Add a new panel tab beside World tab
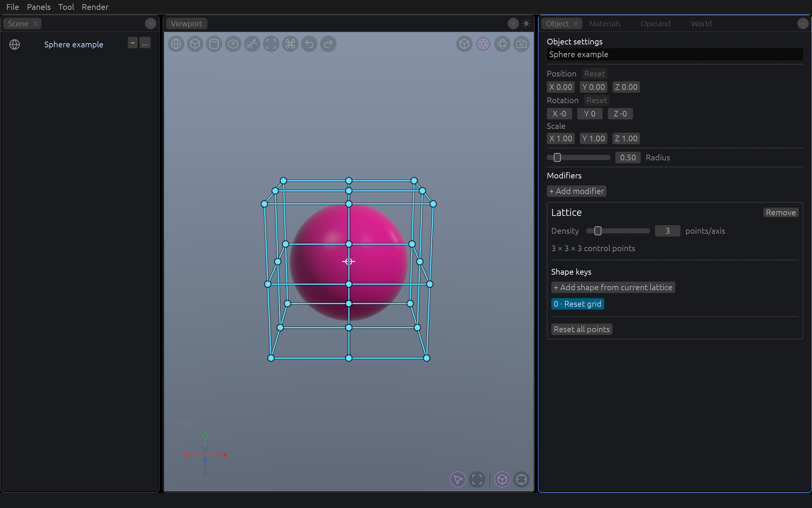The height and width of the screenshot is (508, 812). (803, 23)
